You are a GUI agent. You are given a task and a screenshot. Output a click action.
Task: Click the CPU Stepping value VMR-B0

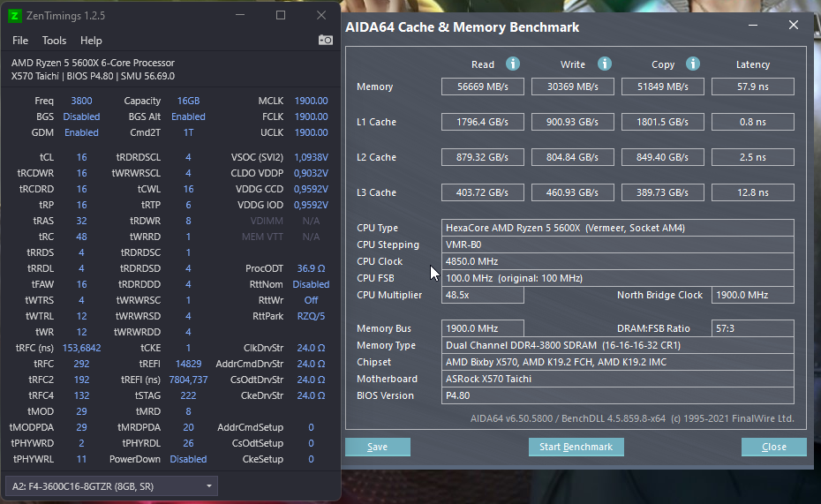point(618,244)
